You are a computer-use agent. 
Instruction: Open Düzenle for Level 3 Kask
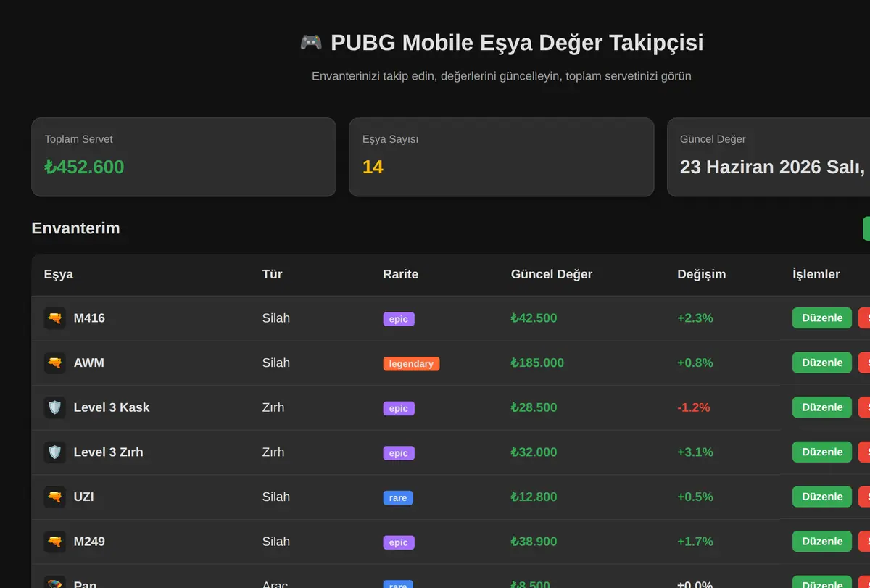point(822,407)
